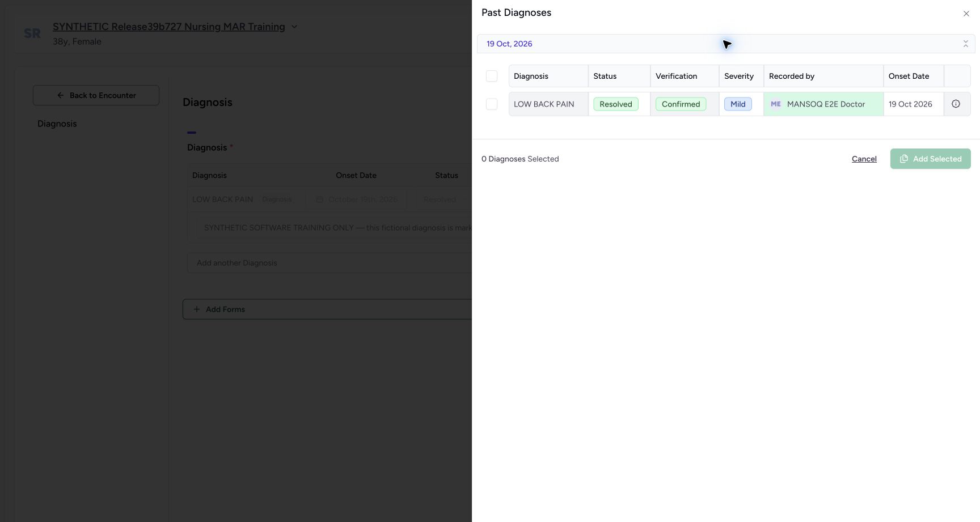Select Diagnosis in the left sidebar

click(57, 124)
